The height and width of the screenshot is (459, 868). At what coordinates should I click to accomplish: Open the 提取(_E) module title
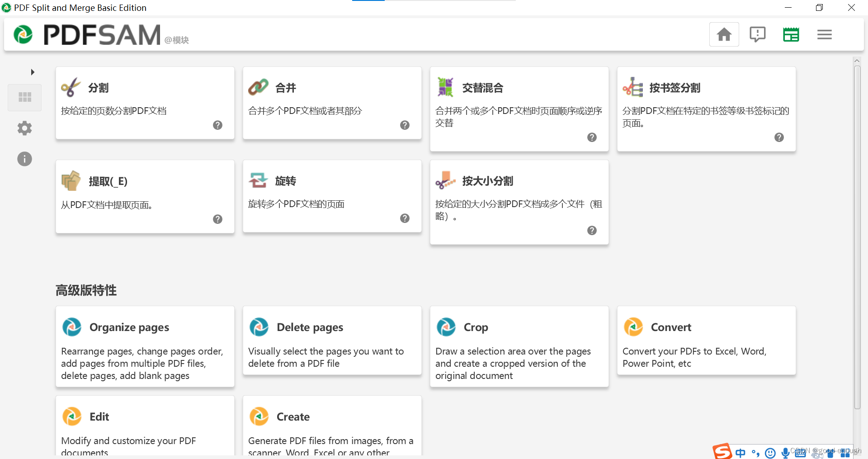108,181
